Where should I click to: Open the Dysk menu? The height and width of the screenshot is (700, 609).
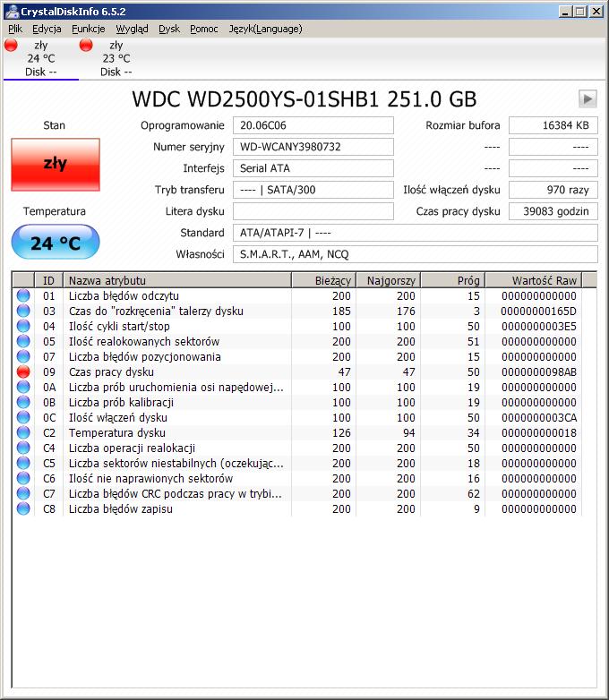click(x=169, y=29)
